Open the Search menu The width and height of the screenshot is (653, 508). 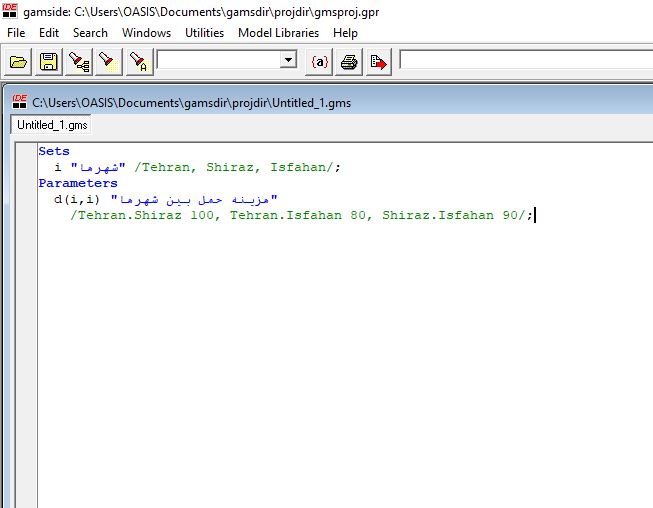pos(90,33)
